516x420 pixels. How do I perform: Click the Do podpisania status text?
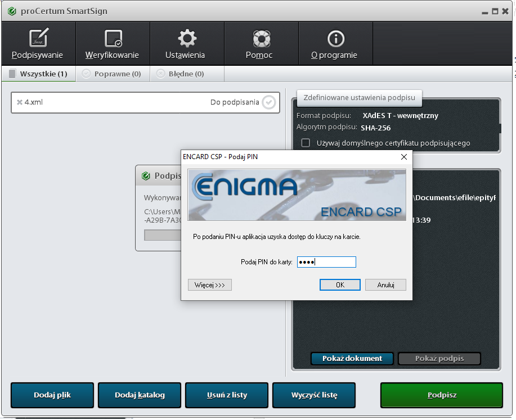pos(235,102)
